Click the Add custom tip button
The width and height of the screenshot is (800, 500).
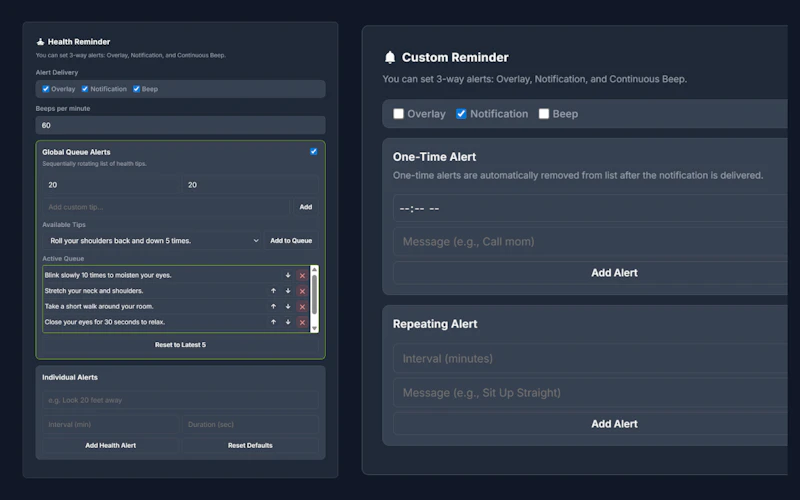(306, 207)
